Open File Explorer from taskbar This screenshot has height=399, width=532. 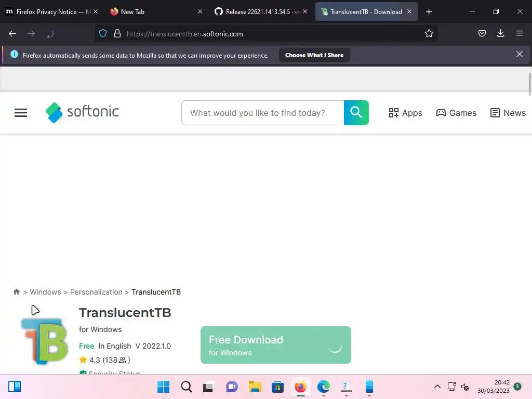(255, 387)
